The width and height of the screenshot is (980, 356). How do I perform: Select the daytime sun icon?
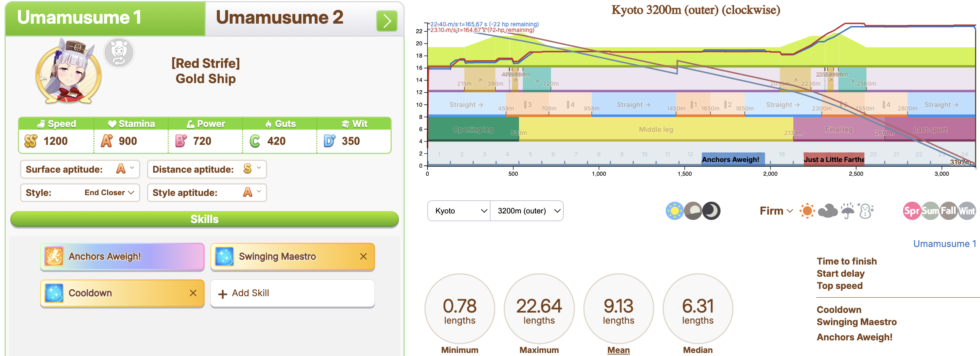point(674,211)
